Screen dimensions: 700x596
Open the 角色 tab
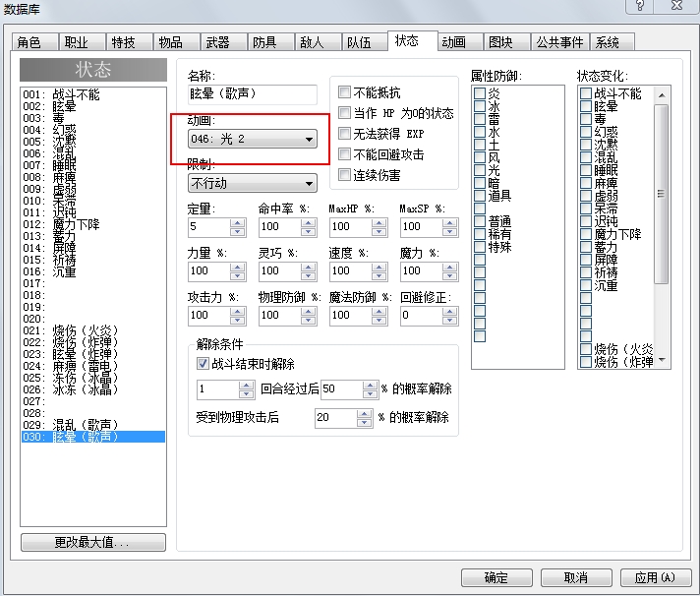point(34,42)
